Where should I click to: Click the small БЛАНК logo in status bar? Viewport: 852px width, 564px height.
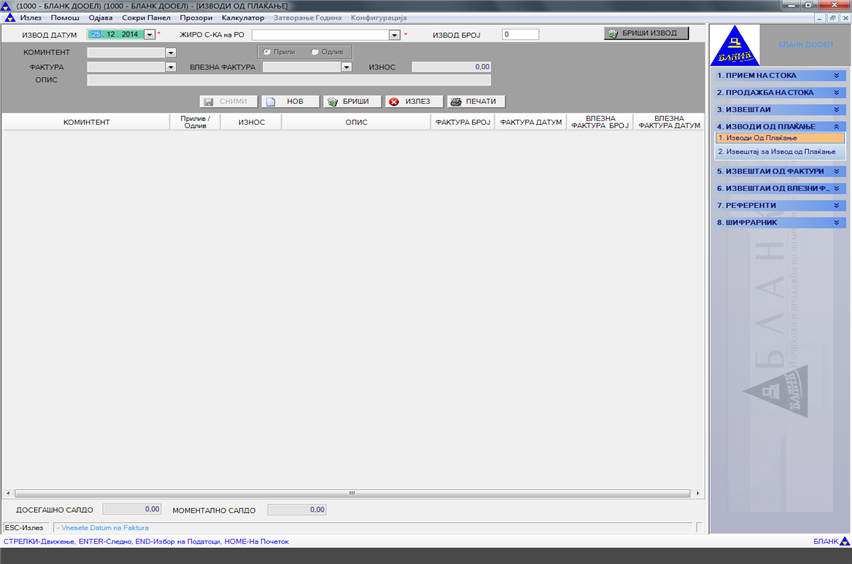(x=844, y=541)
